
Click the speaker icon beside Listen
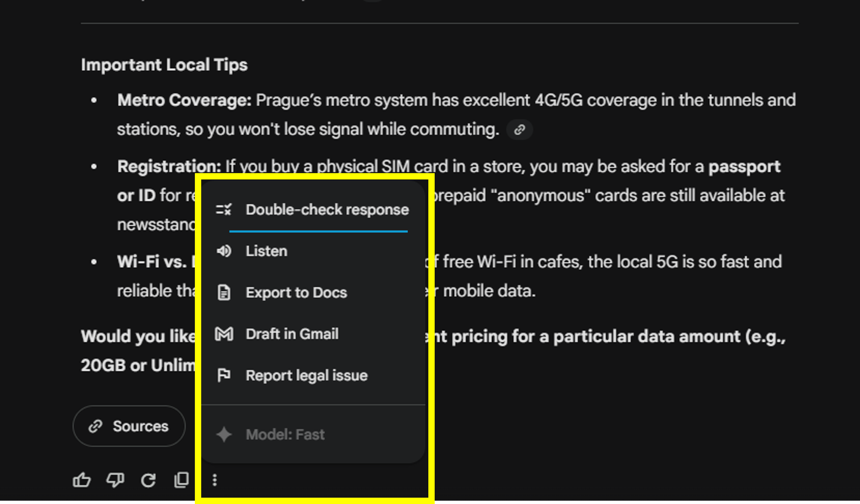pos(224,251)
